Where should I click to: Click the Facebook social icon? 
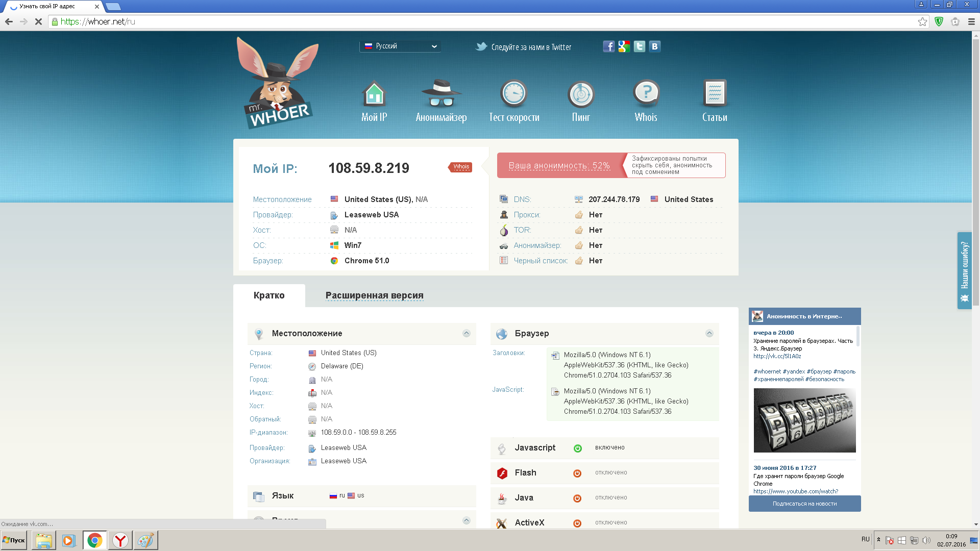608,46
